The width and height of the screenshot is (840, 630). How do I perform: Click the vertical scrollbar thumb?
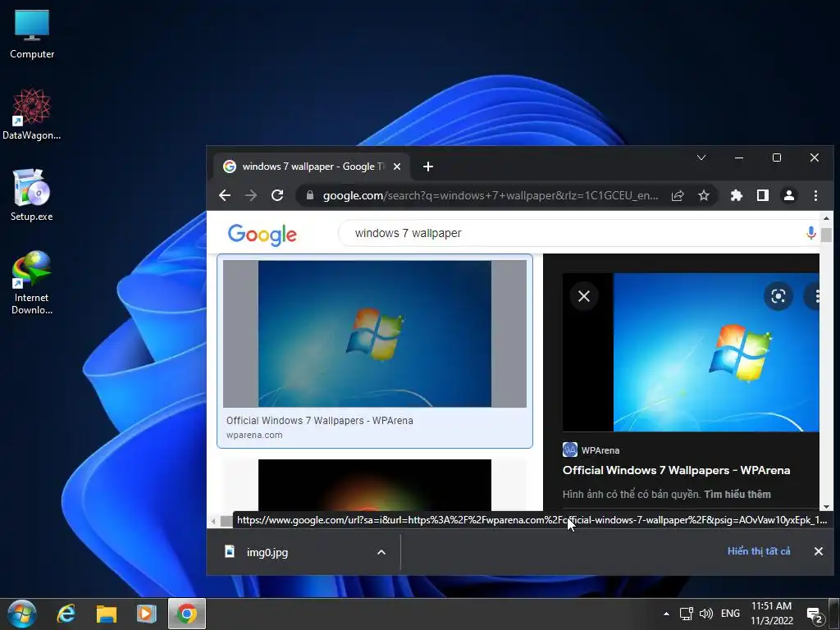coord(826,235)
